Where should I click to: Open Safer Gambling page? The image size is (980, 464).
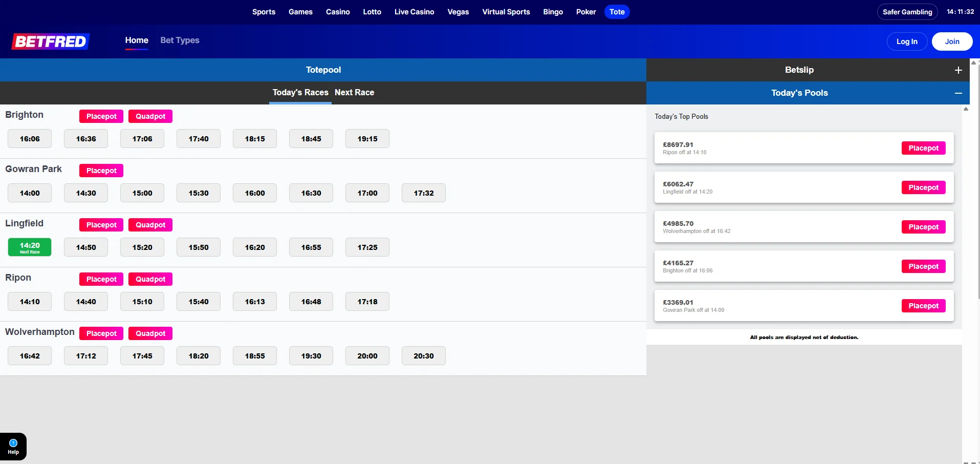click(907, 12)
